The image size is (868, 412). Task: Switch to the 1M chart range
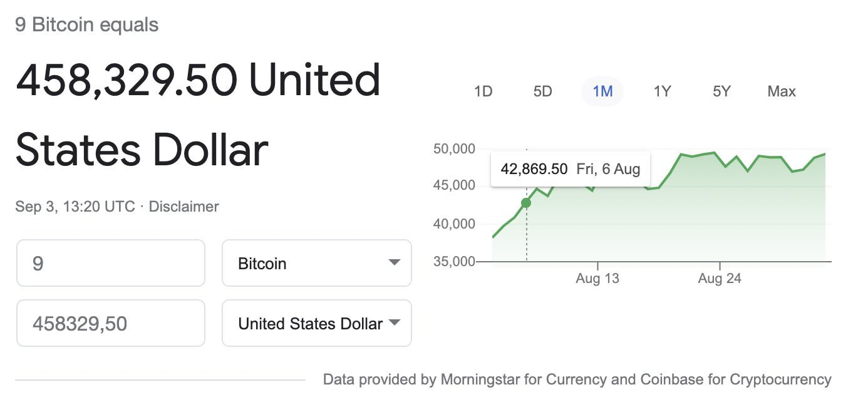pyautogui.click(x=602, y=91)
